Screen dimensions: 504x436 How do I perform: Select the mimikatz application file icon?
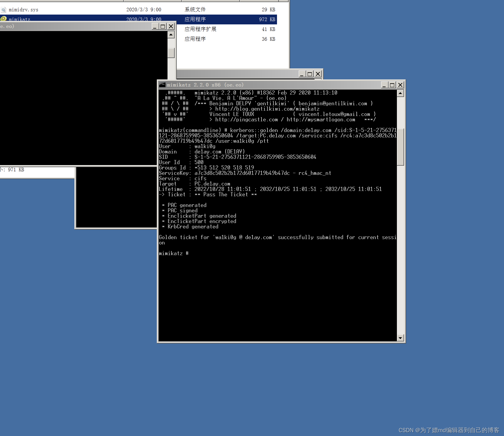3,19
